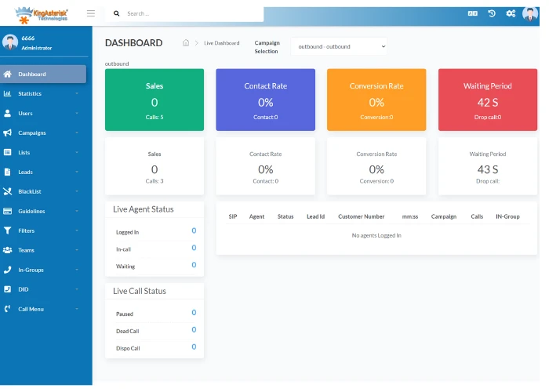Click the home icon in breadcrumb
Screen dimensions: 549x392
point(186,42)
